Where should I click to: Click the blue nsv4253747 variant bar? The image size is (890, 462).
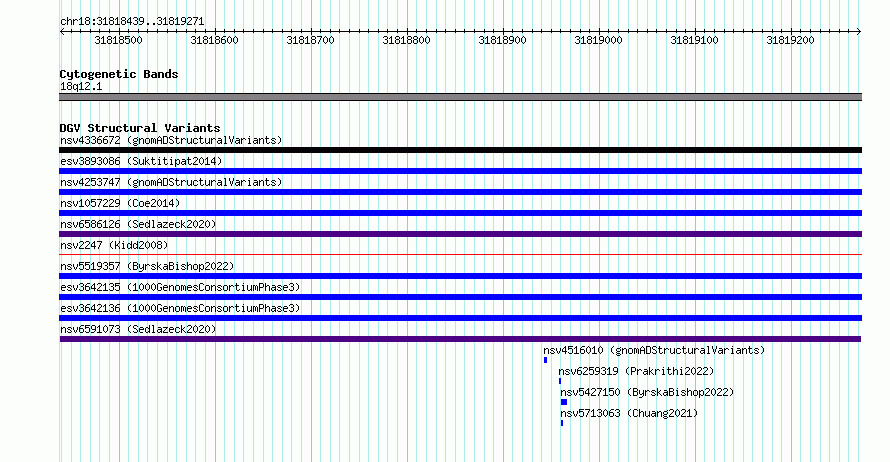click(x=460, y=192)
